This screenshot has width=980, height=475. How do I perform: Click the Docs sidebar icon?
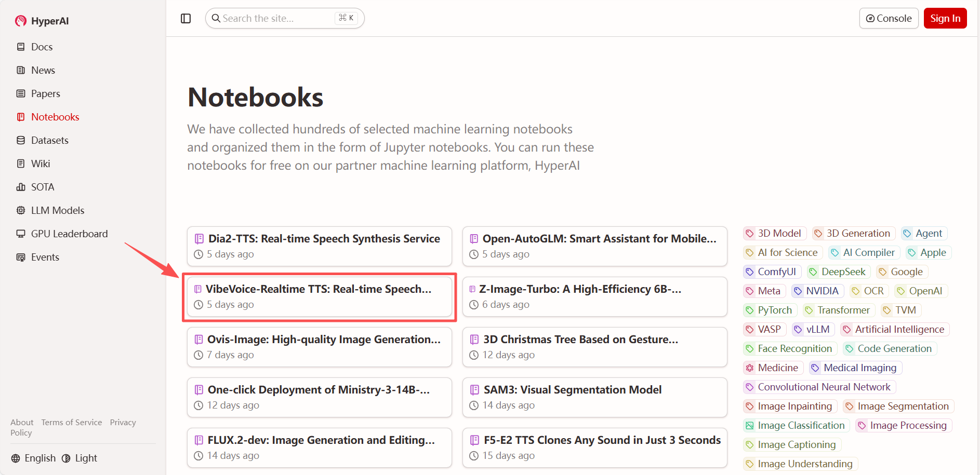(x=21, y=47)
